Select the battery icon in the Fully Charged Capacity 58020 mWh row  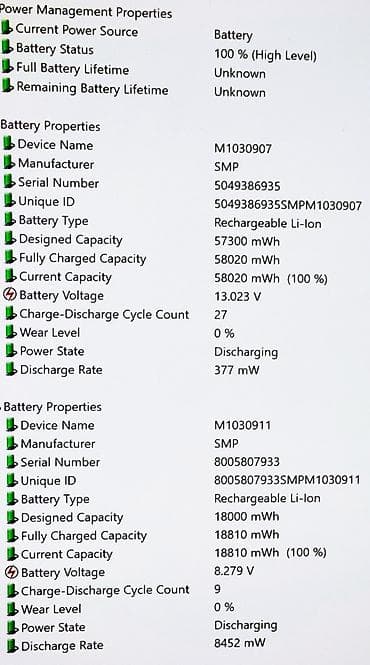coord(11,257)
